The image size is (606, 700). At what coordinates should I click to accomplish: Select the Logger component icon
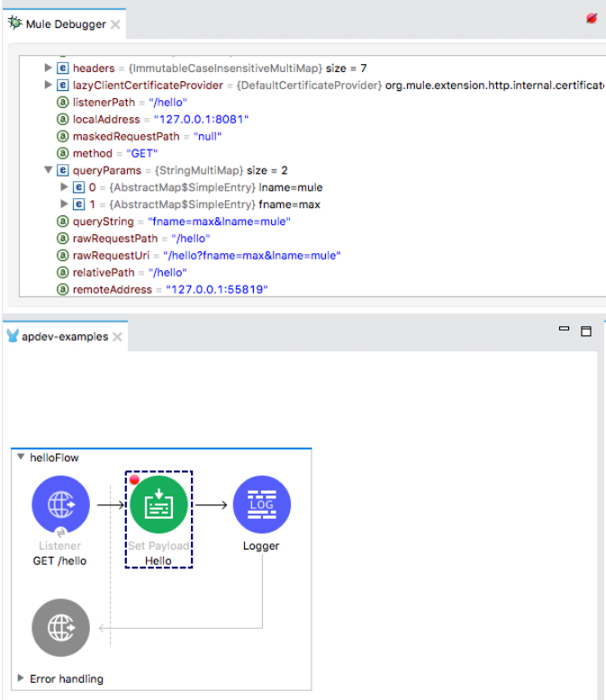point(262,505)
